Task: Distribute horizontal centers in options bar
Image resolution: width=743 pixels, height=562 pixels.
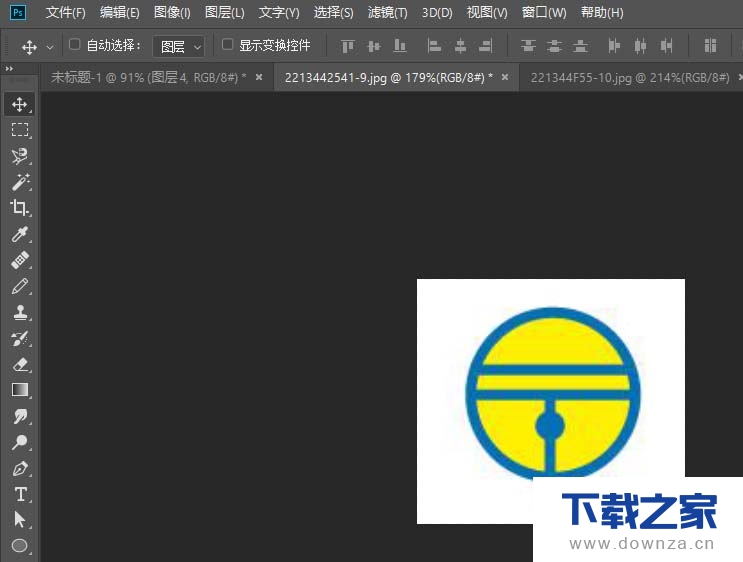Action: (x=640, y=46)
